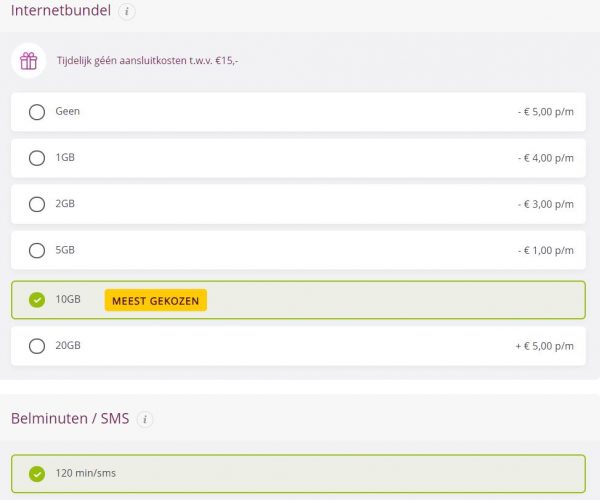Screen dimensions: 600x500
Task: Select the 5GB radio button
Action: pos(37,251)
